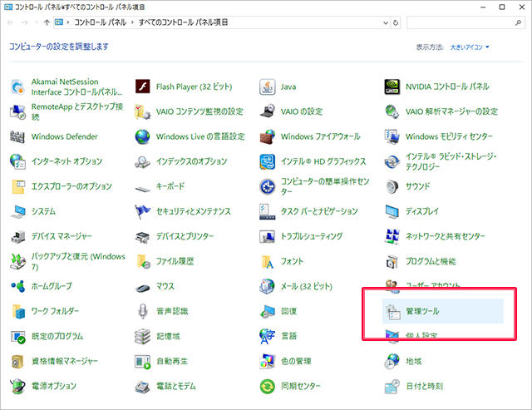Expand the address bar root chevron

(69, 22)
